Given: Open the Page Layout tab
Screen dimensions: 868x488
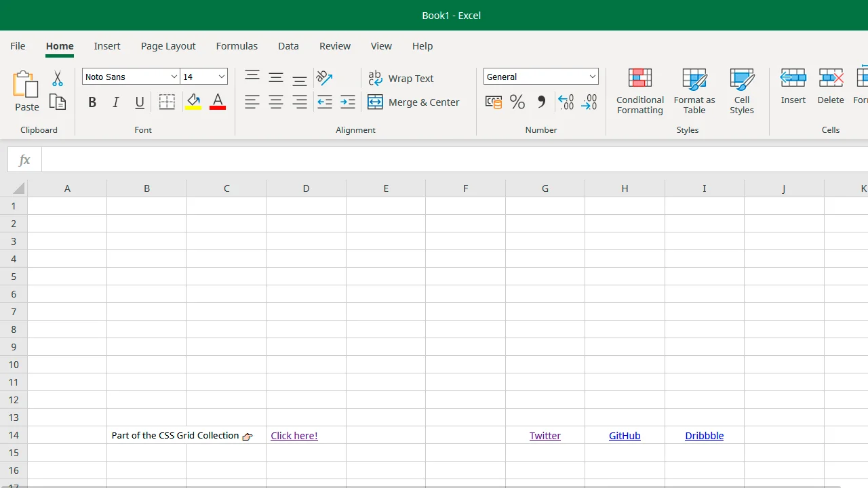Looking at the screenshot, I should click(168, 45).
